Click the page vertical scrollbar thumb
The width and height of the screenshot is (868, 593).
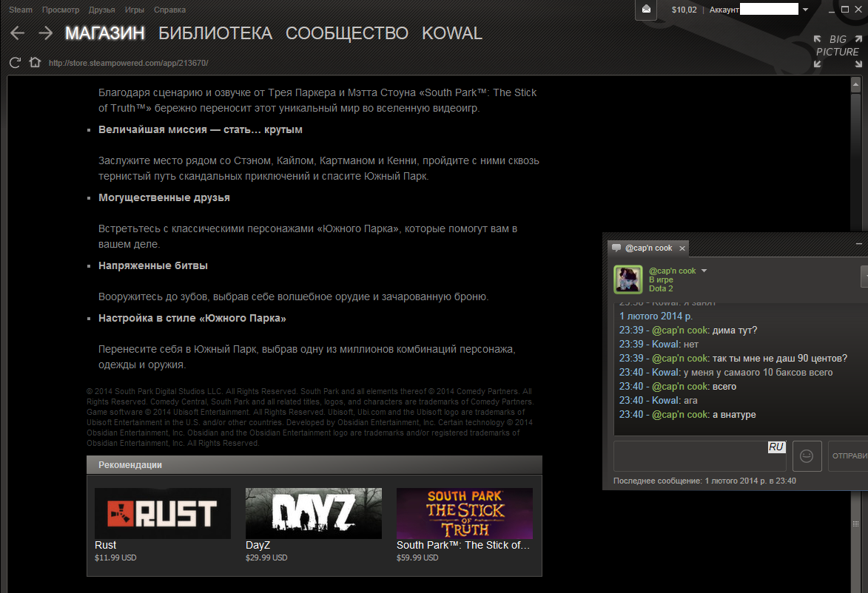pos(856,523)
